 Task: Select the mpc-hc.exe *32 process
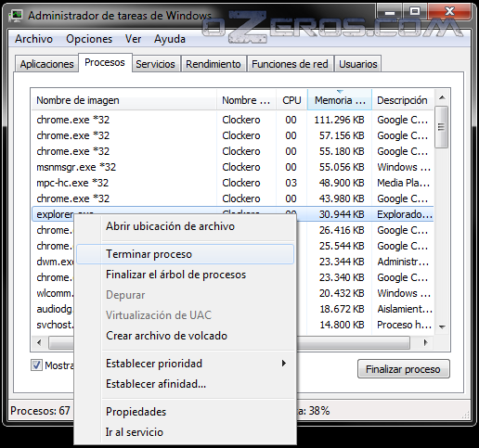click(232, 183)
